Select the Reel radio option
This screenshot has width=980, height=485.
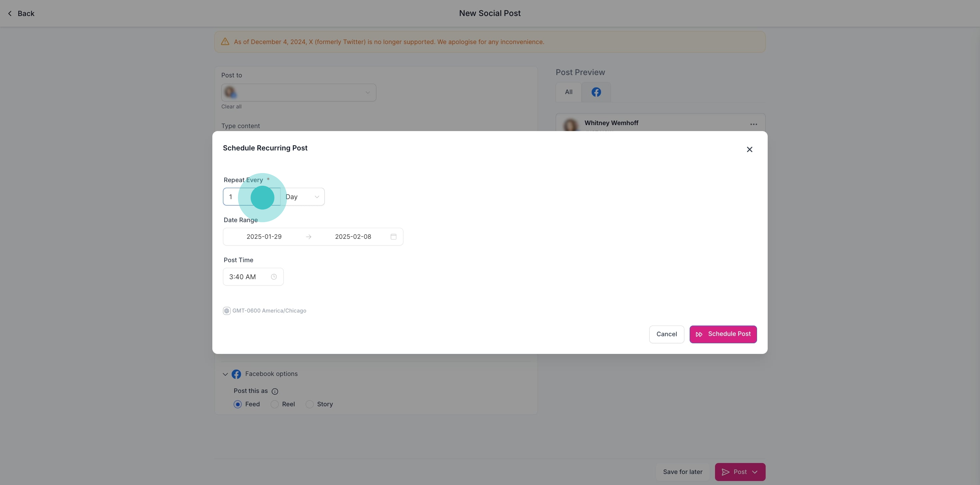pyautogui.click(x=275, y=404)
